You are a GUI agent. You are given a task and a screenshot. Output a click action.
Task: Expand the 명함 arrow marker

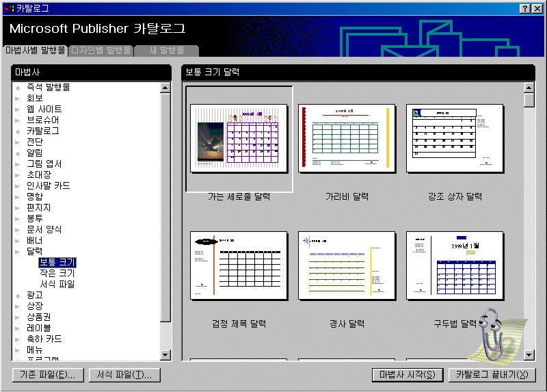(18, 197)
